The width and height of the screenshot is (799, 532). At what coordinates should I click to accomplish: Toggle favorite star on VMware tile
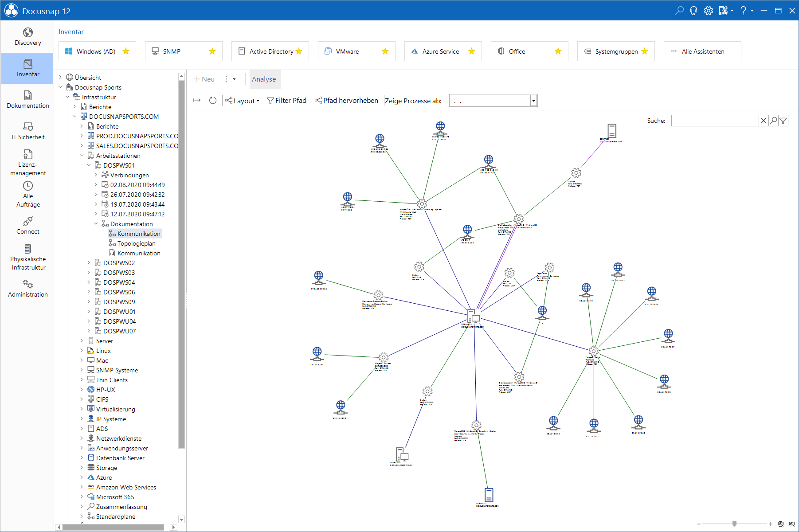385,51
